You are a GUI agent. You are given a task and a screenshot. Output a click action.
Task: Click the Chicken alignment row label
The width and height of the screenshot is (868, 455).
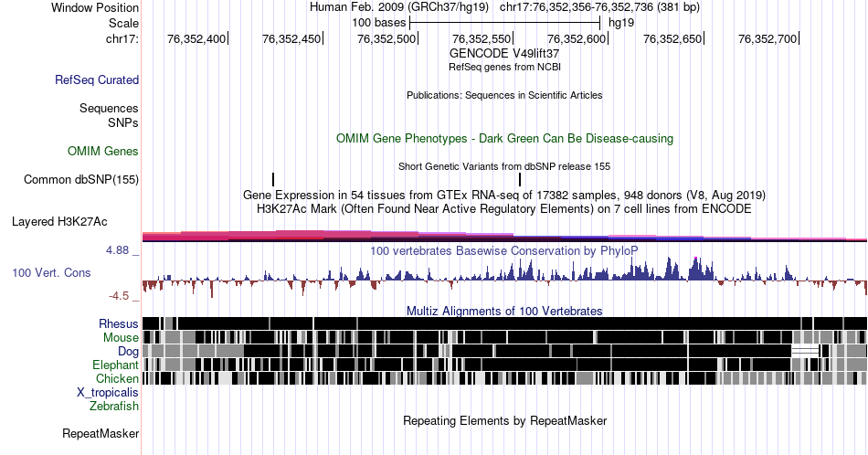coord(117,378)
